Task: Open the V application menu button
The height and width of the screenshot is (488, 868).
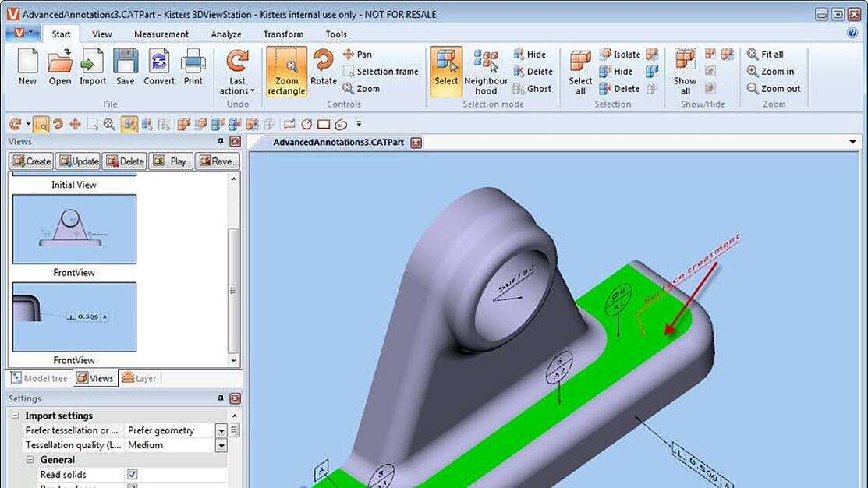Action: click(x=23, y=34)
